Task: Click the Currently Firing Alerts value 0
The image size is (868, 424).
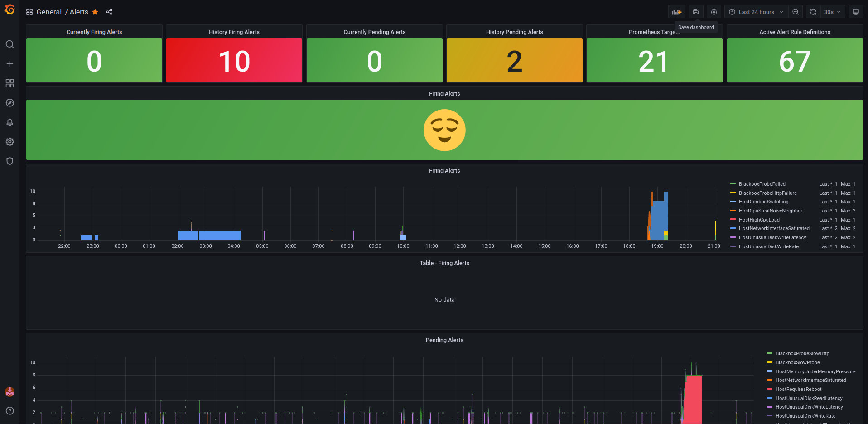Action: (94, 61)
